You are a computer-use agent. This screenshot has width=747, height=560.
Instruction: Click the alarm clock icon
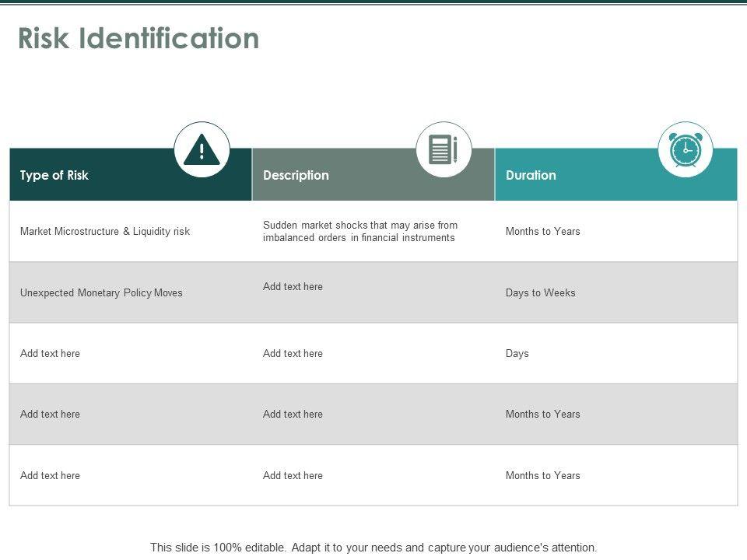pos(686,149)
